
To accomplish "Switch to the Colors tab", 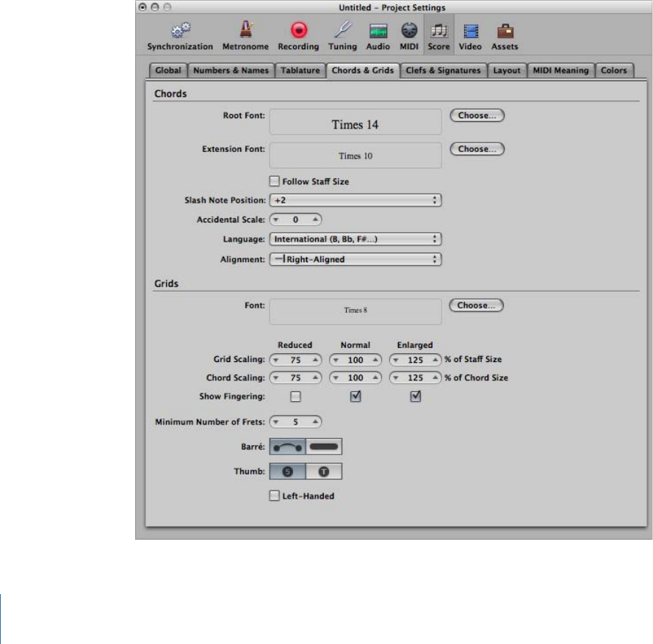I will pos(614,70).
